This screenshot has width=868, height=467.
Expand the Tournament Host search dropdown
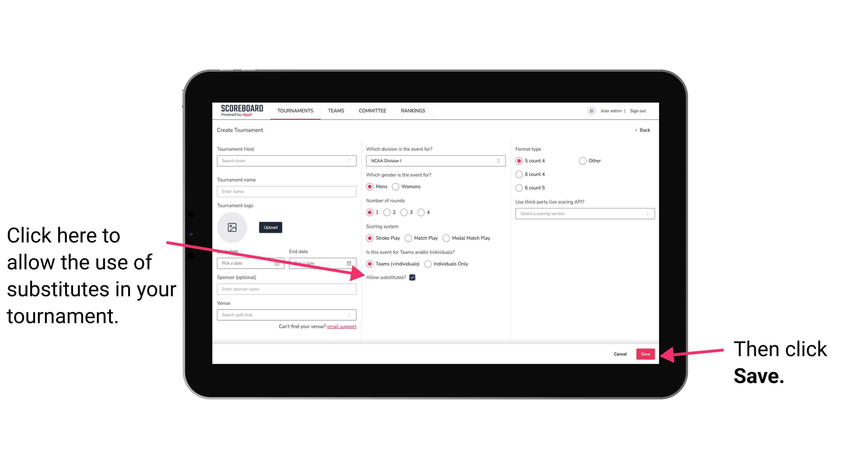pos(351,161)
